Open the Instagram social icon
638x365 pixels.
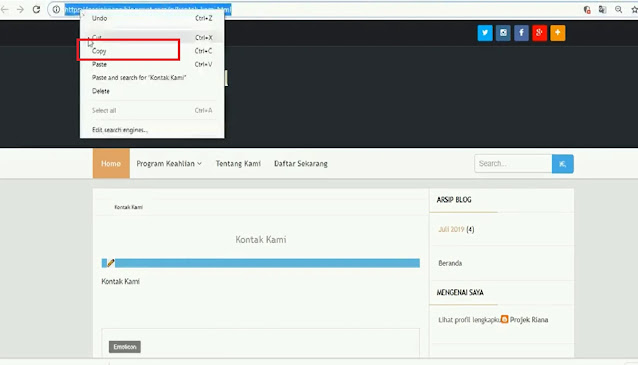503,33
